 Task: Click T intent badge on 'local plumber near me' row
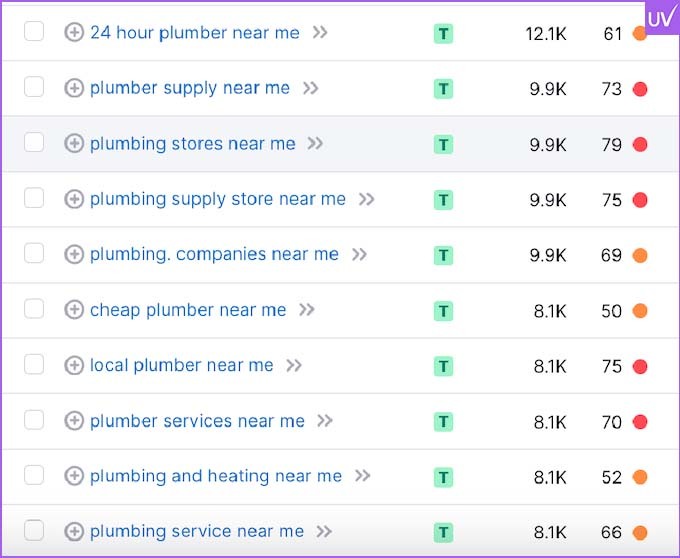(443, 366)
